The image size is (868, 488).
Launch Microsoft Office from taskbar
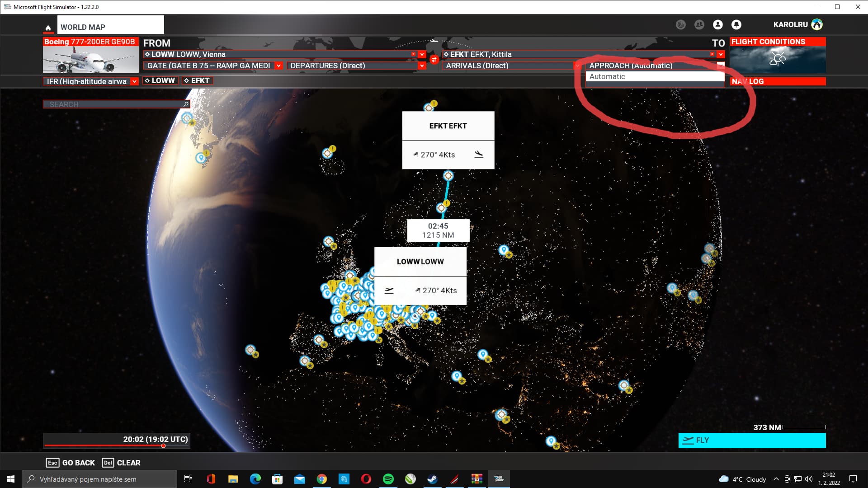pos(211,479)
